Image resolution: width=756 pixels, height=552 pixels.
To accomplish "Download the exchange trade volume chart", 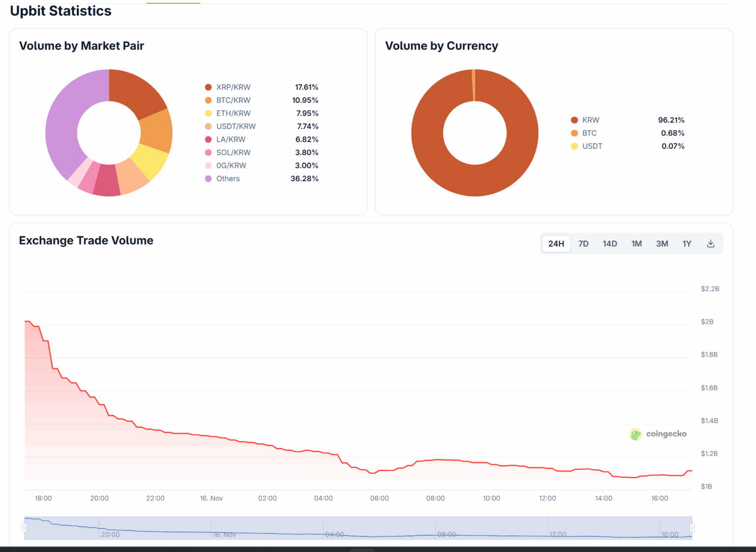I will pos(710,244).
